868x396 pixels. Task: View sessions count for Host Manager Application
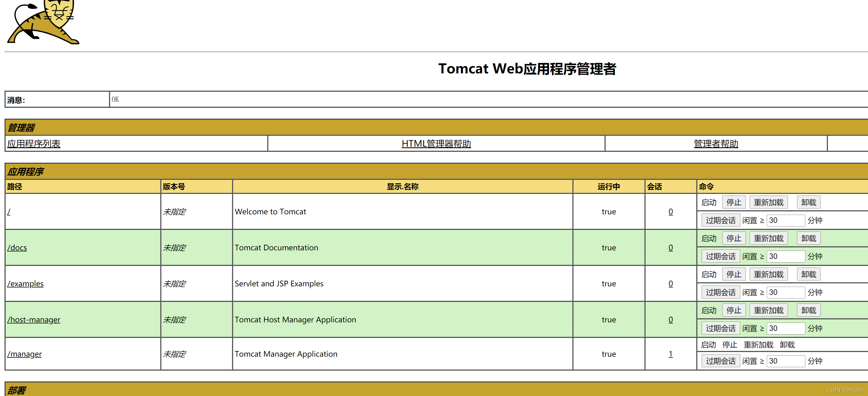[x=671, y=320]
